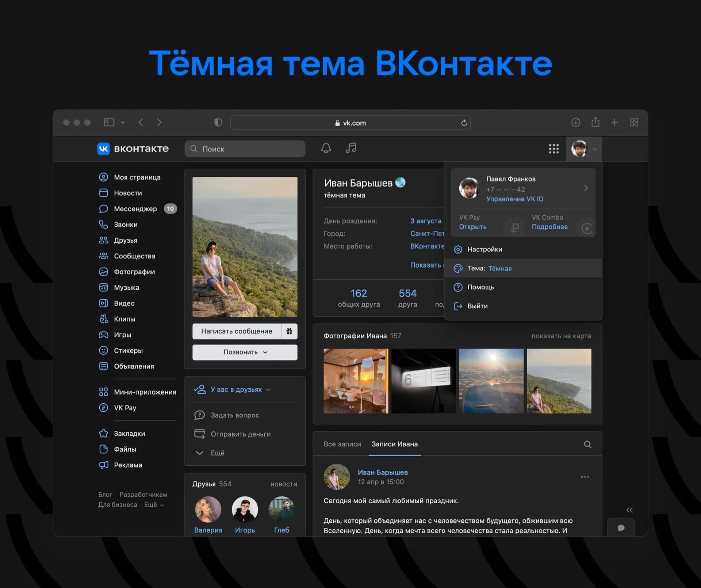Image resolution: width=701 pixels, height=588 pixels.
Task: Click search icon in wall posts tab bar
Action: tap(587, 444)
